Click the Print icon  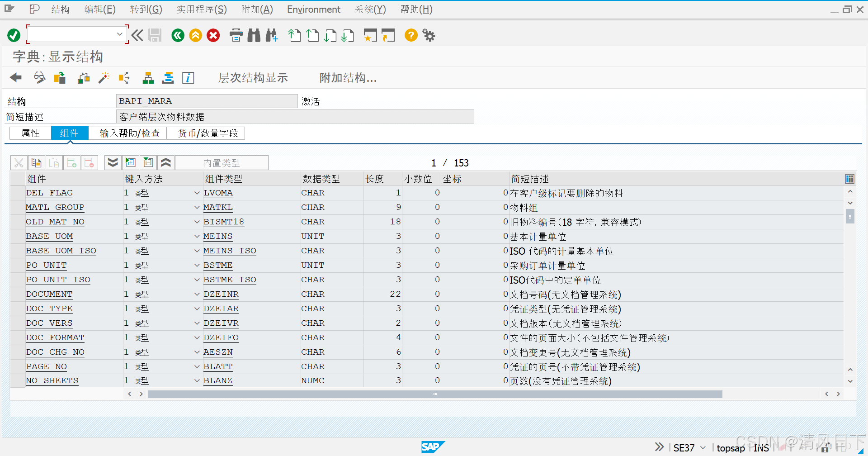click(236, 35)
